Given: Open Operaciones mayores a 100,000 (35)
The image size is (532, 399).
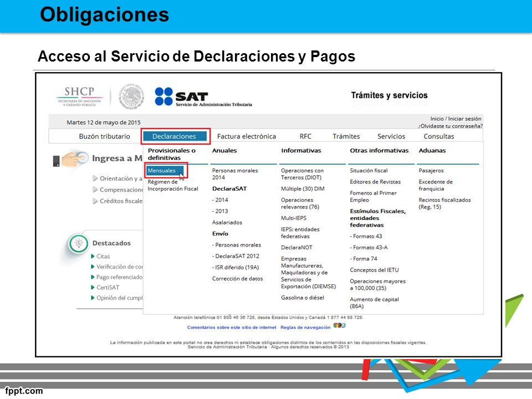Looking at the screenshot, I should point(377,285).
